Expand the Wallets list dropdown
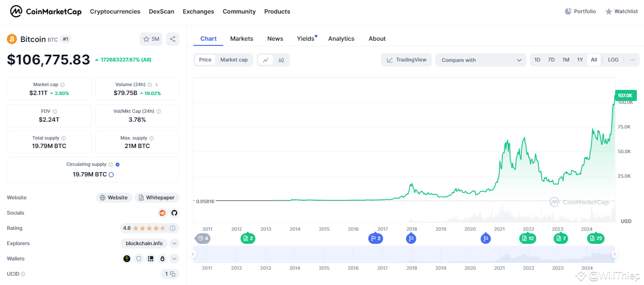The width and height of the screenshot is (644, 285). [x=174, y=258]
